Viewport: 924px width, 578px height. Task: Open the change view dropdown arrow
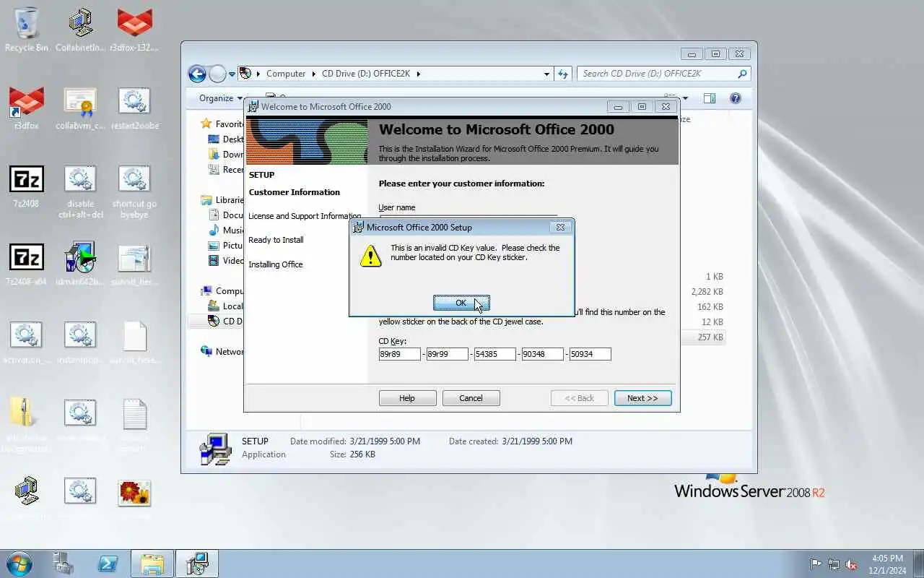click(x=685, y=98)
